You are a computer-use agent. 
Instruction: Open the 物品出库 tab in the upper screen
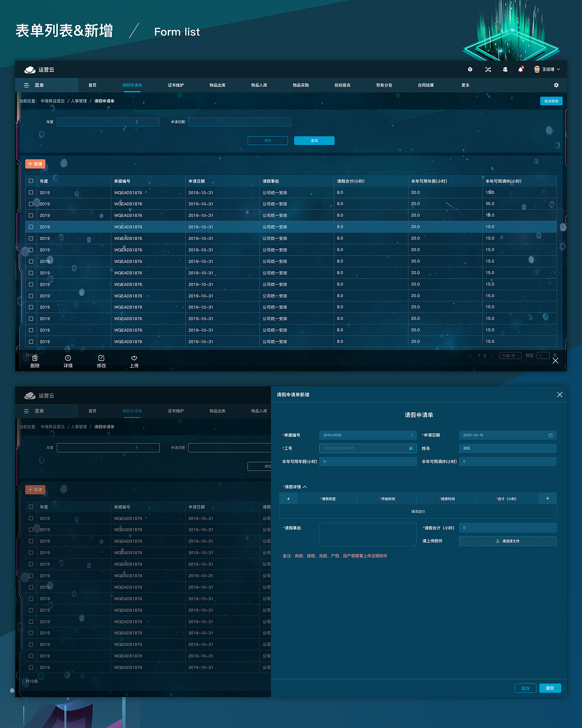click(x=217, y=85)
